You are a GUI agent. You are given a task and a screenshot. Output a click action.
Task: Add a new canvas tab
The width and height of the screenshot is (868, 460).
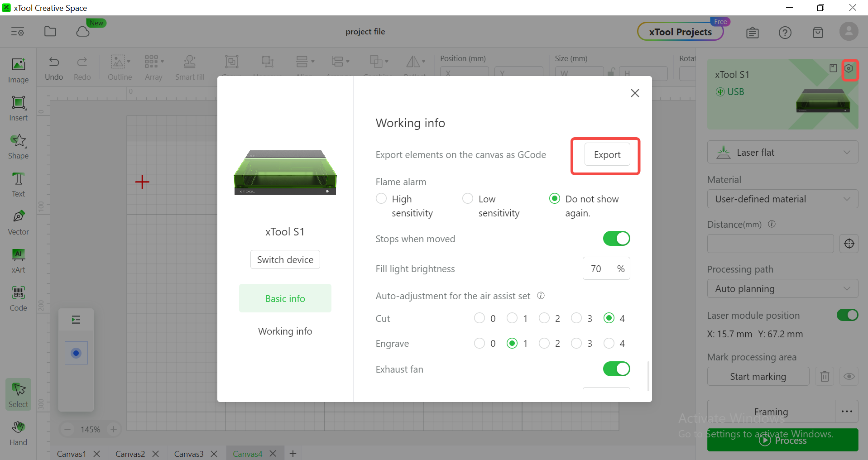[x=293, y=453]
